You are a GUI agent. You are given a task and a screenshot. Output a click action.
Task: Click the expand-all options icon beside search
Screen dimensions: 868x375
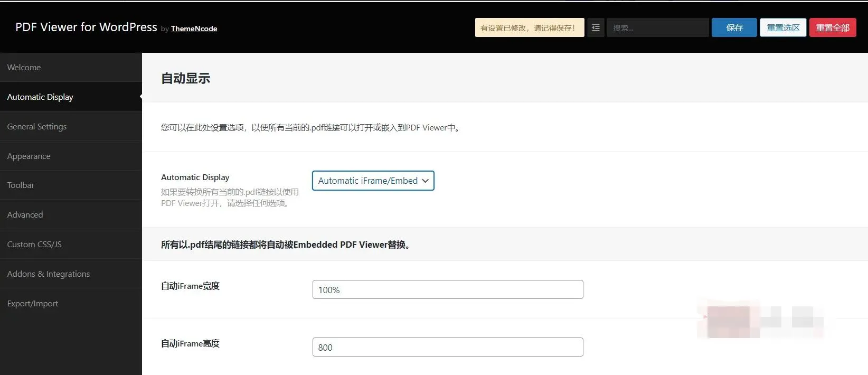596,27
